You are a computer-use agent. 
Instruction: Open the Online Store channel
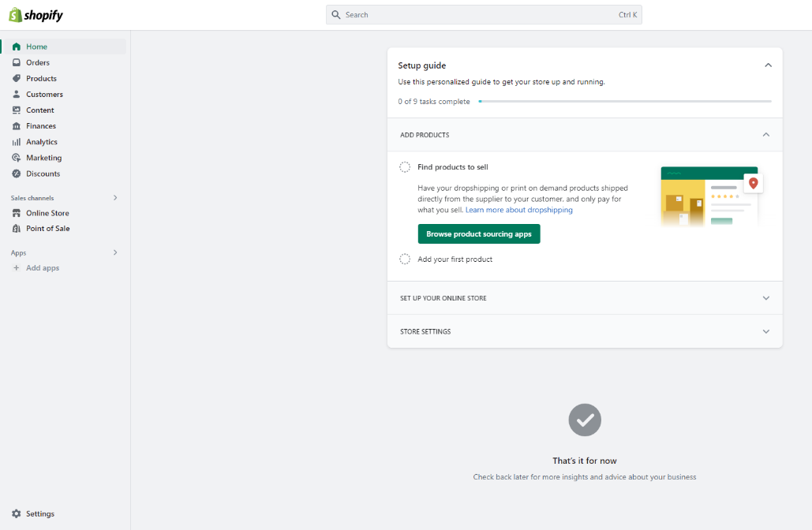64,213
